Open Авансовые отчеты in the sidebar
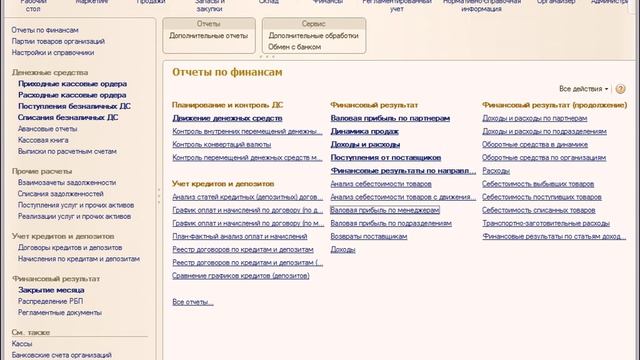 [x=47, y=129]
